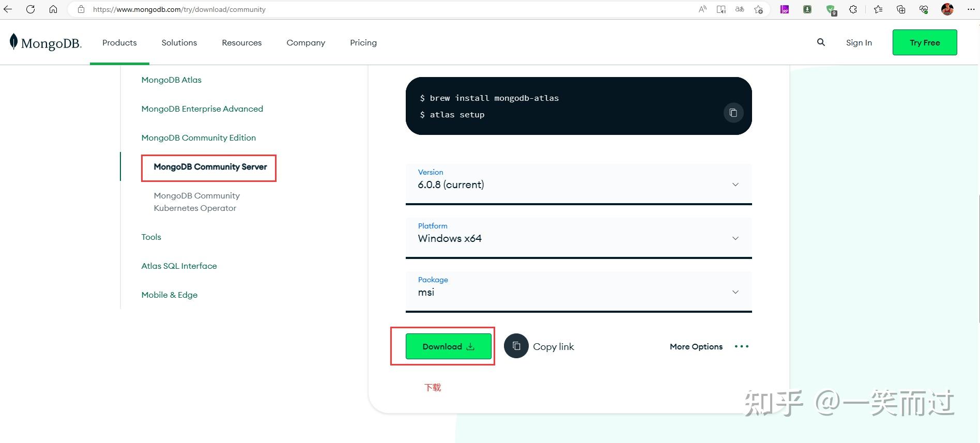Click the Sign In link

click(859, 42)
